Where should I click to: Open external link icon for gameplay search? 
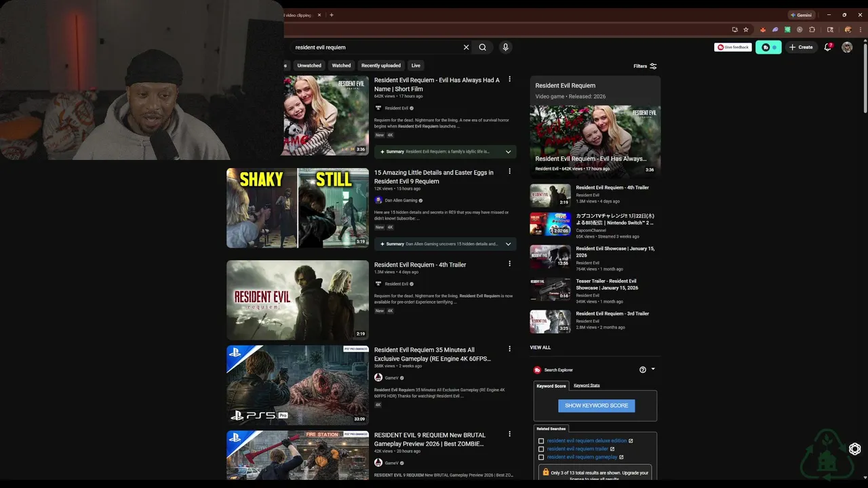click(621, 457)
